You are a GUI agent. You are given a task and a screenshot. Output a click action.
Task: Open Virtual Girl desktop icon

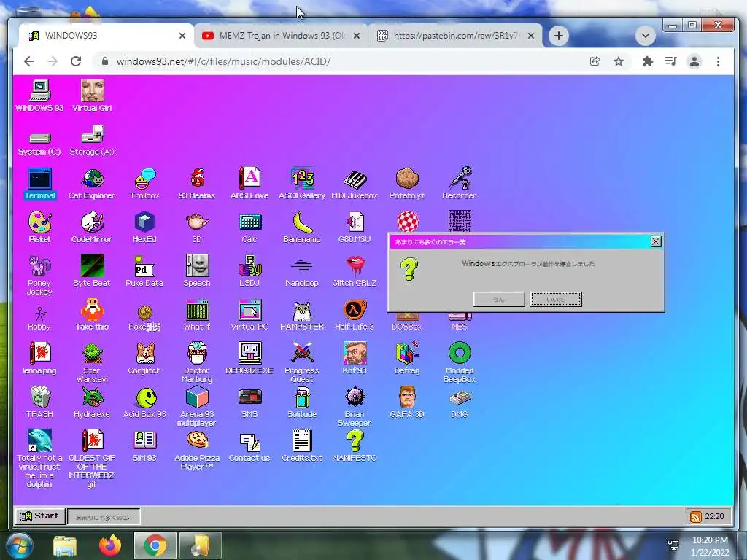click(x=92, y=96)
